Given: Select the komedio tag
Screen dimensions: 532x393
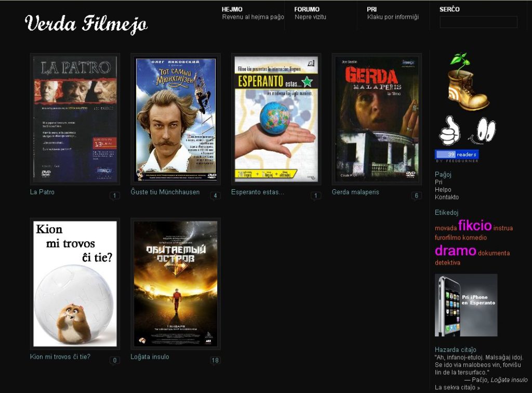Looking at the screenshot, I should pyautogui.click(x=474, y=238).
